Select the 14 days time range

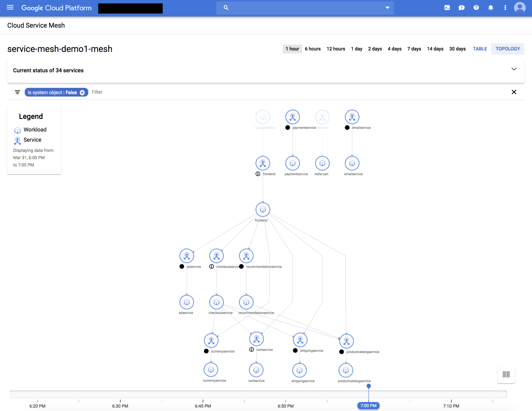(x=435, y=49)
